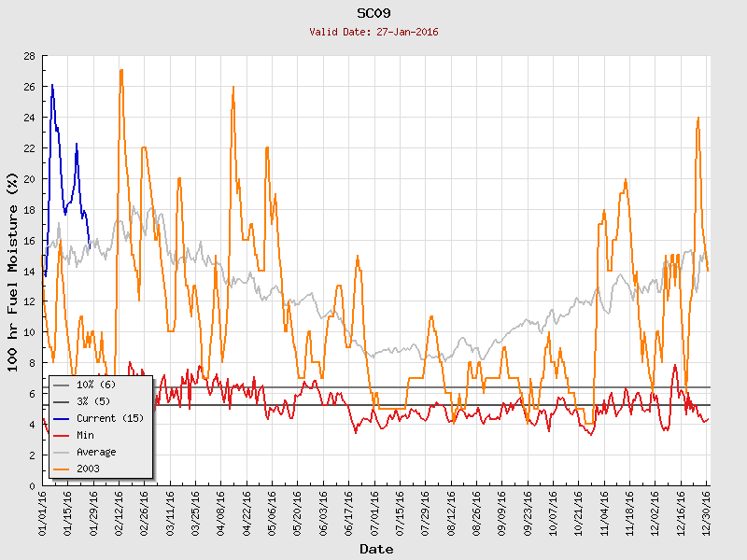Image resolution: width=747 pixels, height=560 pixels.
Task: Click the Min legend label
Action: [87, 435]
